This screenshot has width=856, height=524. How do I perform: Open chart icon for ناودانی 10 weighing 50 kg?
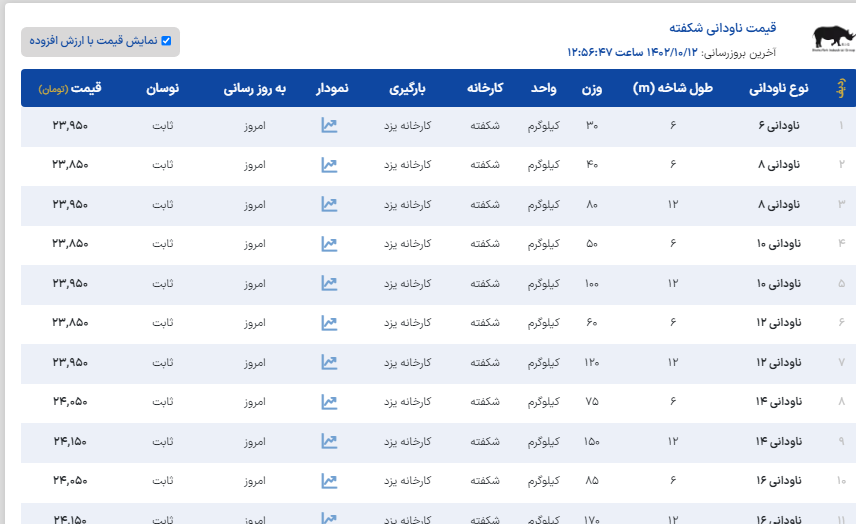[x=329, y=244]
